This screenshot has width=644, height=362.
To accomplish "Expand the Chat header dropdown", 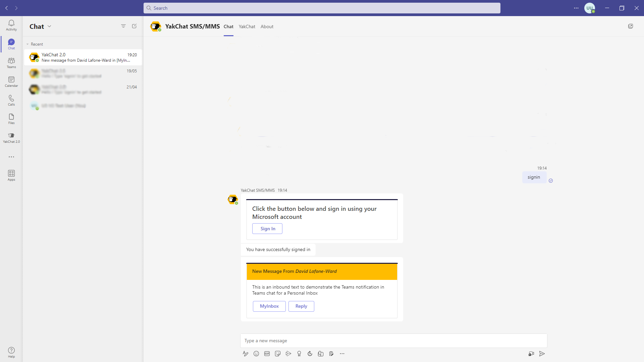I will 49,26.
